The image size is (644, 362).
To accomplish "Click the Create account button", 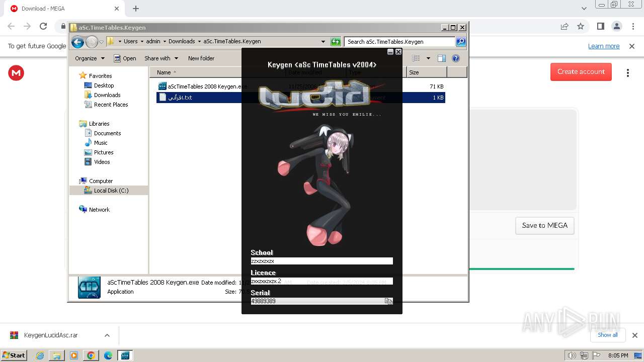I will point(581,72).
